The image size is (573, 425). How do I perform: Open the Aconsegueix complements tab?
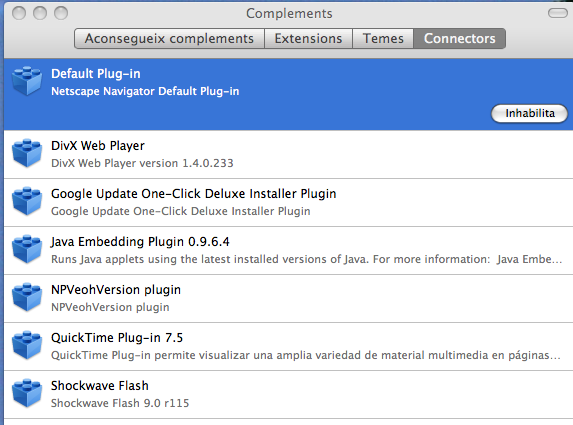[169, 38]
